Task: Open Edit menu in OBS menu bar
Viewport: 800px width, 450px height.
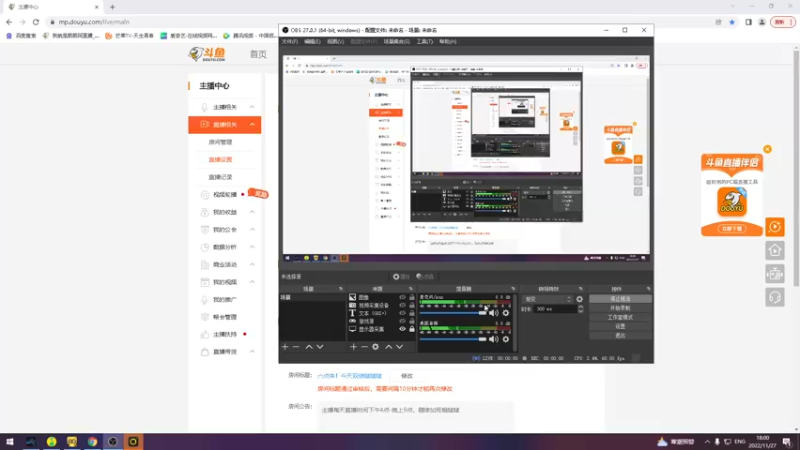Action: (x=312, y=42)
